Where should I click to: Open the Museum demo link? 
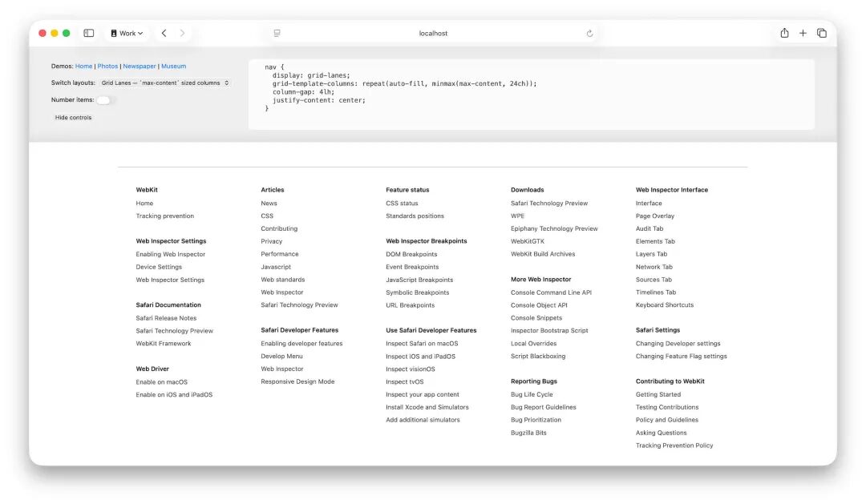click(173, 67)
